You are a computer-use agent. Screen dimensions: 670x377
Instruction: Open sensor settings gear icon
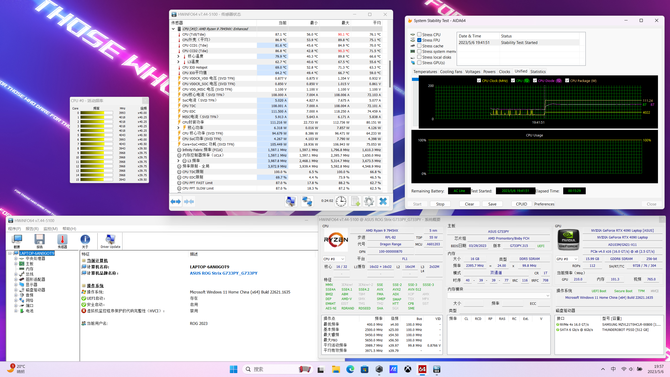pos(369,201)
